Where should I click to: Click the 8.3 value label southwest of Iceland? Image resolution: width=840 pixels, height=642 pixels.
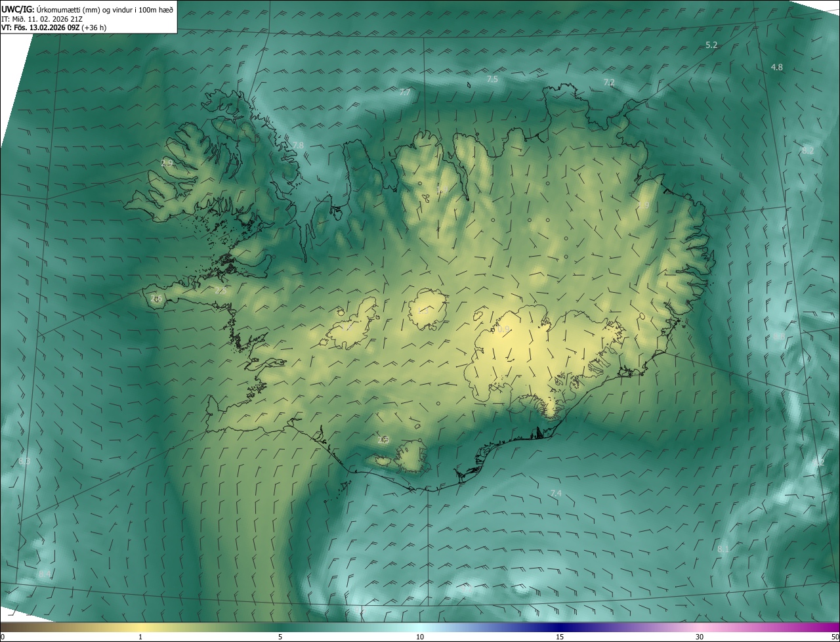pos(25,461)
